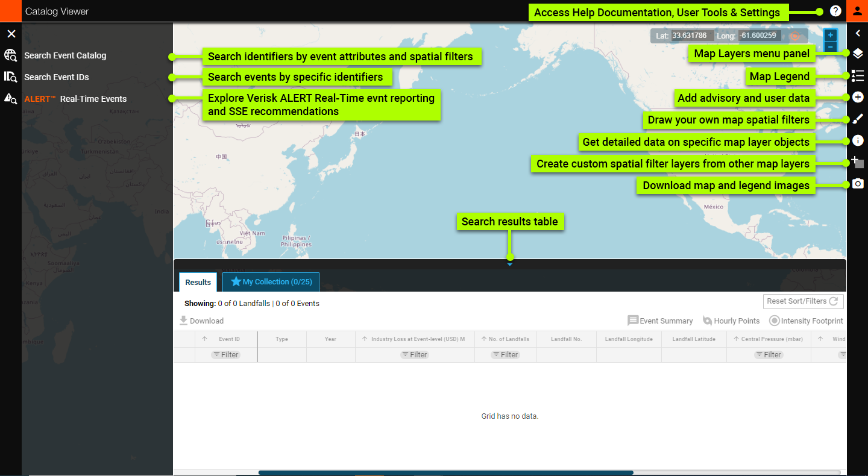Click the add advisory and user data icon
The width and height of the screenshot is (868, 476).
pyautogui.click(x=858, y=97)
